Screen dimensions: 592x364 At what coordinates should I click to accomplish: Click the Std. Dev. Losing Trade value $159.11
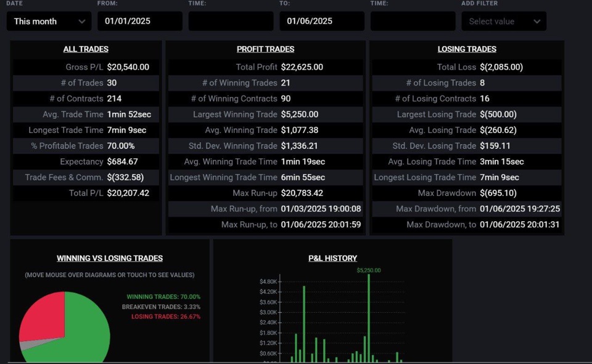click(495, 145)
